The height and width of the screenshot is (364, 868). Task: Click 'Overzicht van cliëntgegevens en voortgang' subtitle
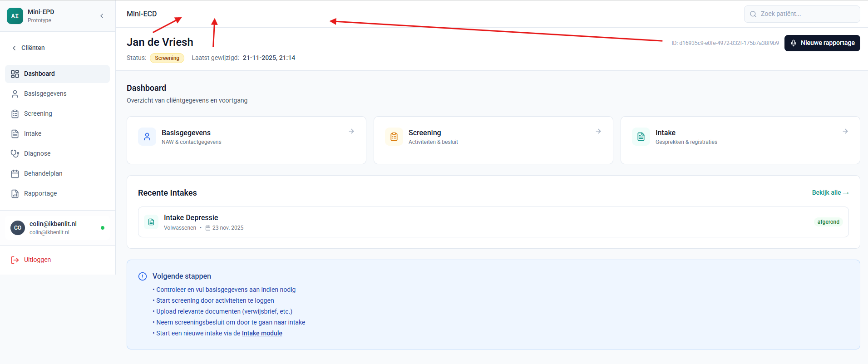pos(187,101)
